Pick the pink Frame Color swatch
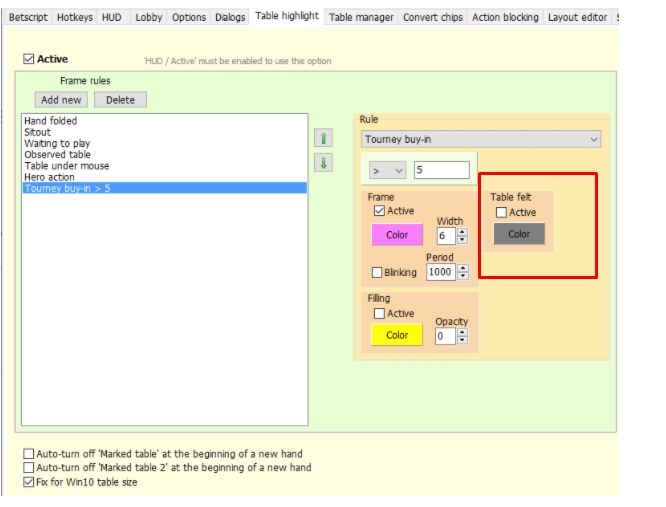This screenshot has height=507, width=666. pos(397,235)
